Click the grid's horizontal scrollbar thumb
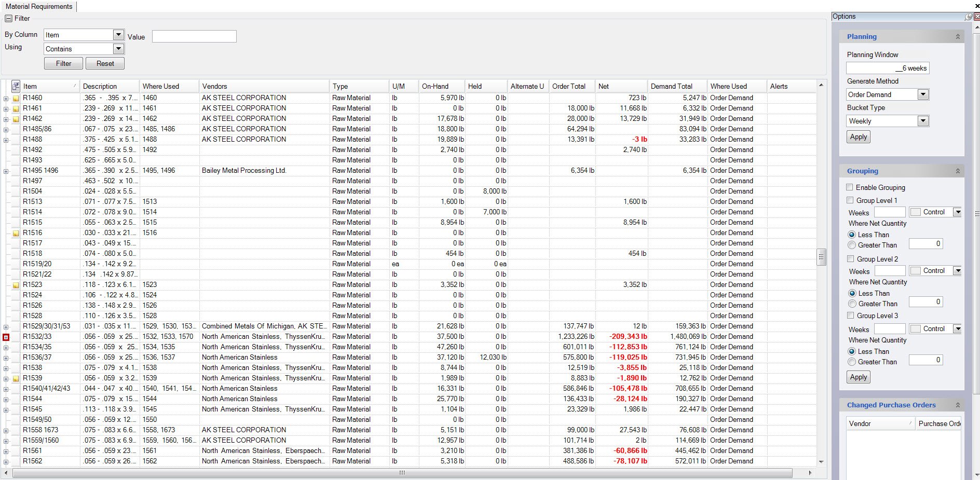 (402, 473)
